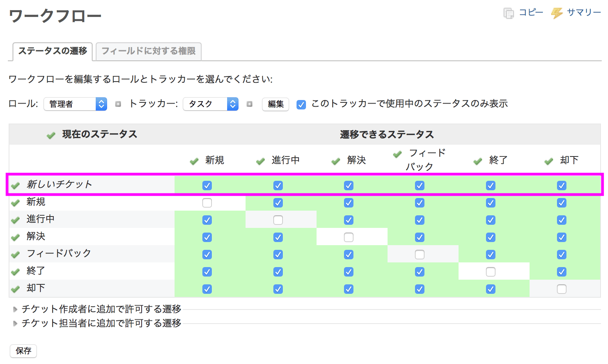
Task: Click green check icon of 新規 row
Action: point(15,203)
